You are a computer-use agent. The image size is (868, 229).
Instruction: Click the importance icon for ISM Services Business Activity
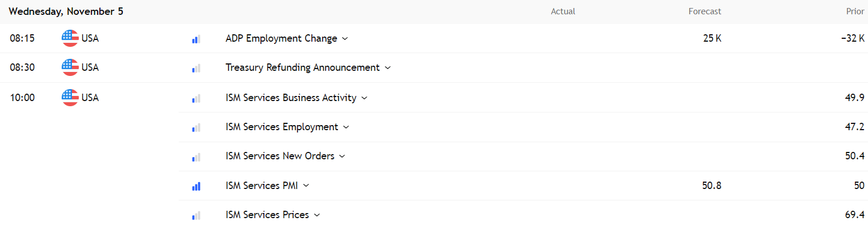pos(196,98)
